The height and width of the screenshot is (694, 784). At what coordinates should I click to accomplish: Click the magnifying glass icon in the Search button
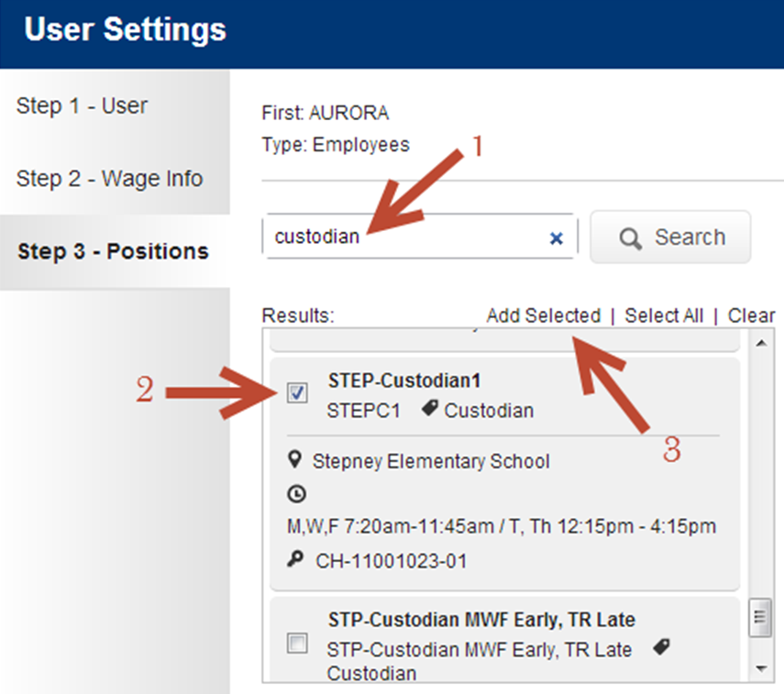pyautogui.click(x=630, y=238)
